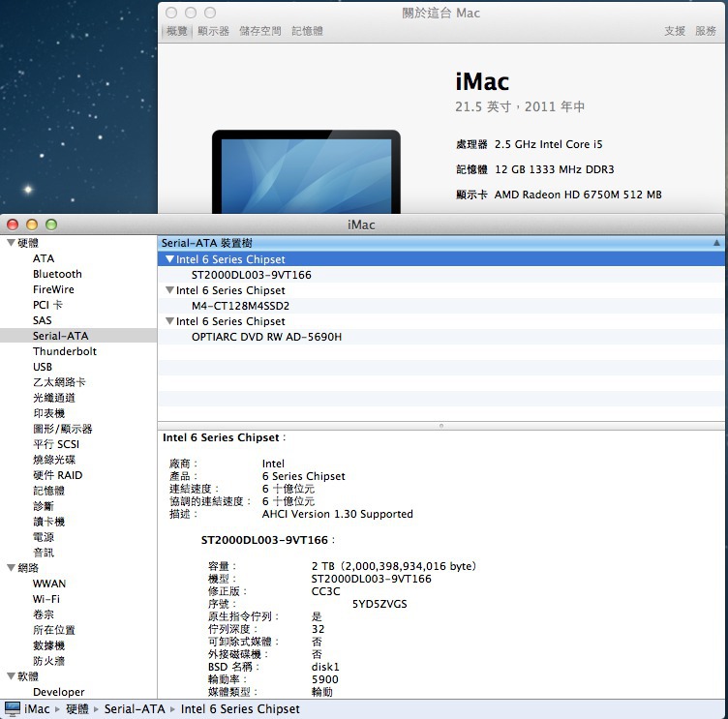This screenshot has height=719, width=728.
Task: Collapse the 網路 network section
Action: (12, 568)
